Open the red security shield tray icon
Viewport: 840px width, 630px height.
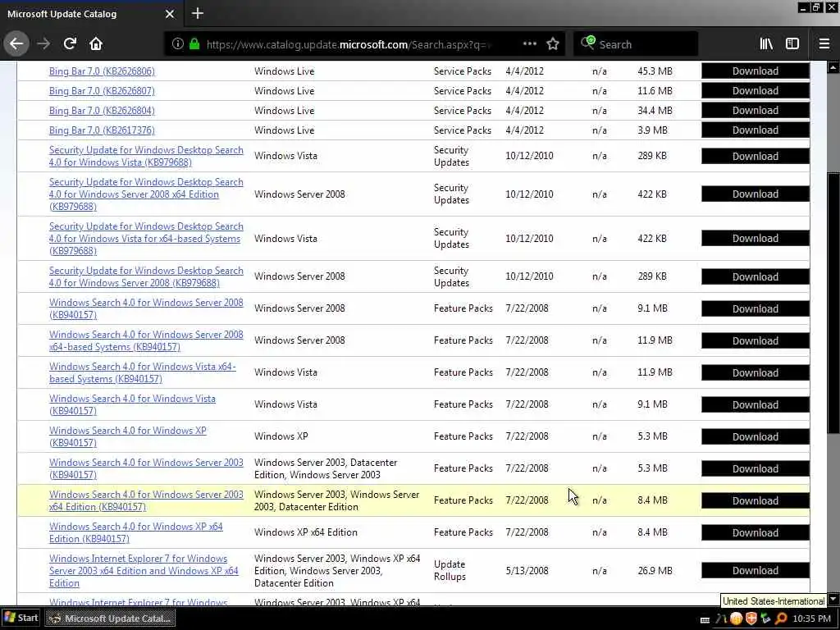751,619
